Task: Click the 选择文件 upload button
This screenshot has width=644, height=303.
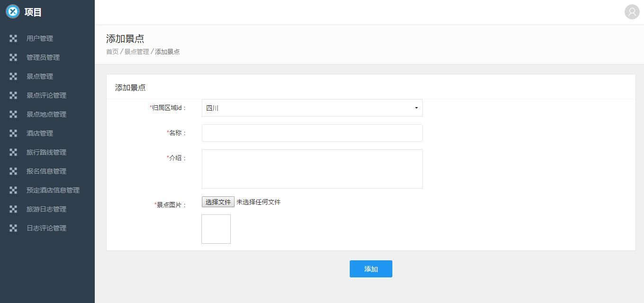Action: (x=218, y=202)
